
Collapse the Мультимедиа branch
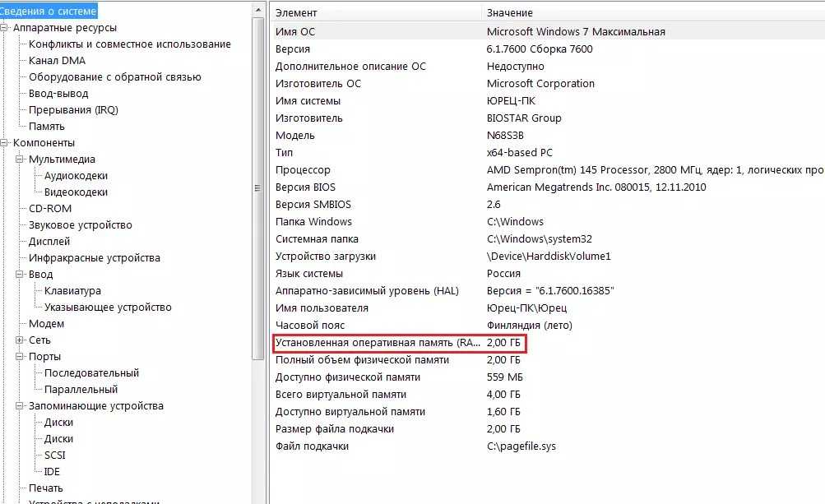21,160
